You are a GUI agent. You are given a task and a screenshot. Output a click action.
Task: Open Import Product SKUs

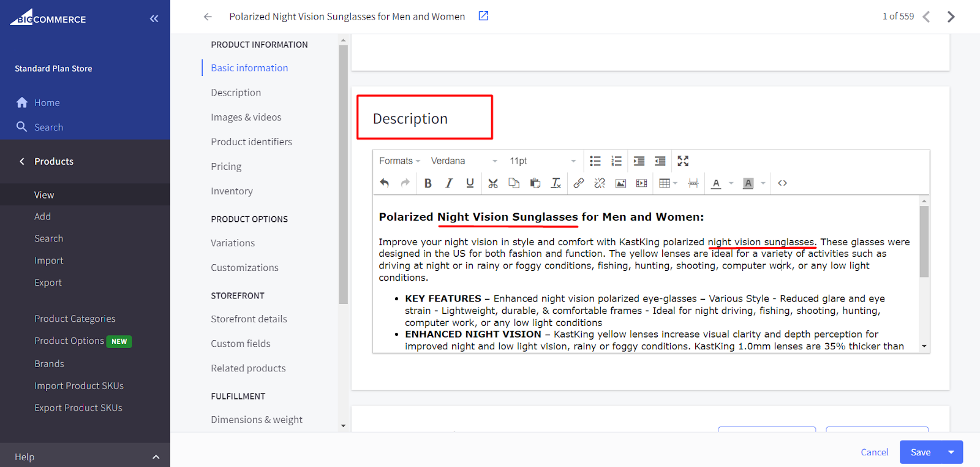pos(79,385)
